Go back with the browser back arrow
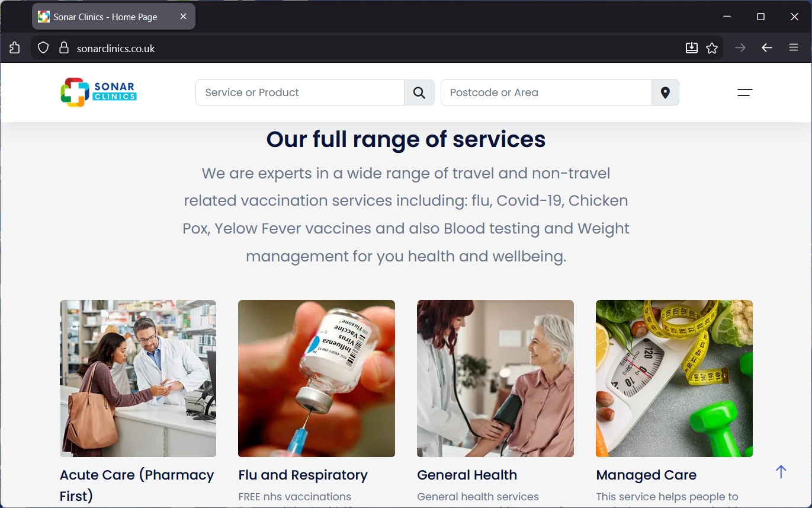This screenshot has height=508, width=812. coord(767,48)
